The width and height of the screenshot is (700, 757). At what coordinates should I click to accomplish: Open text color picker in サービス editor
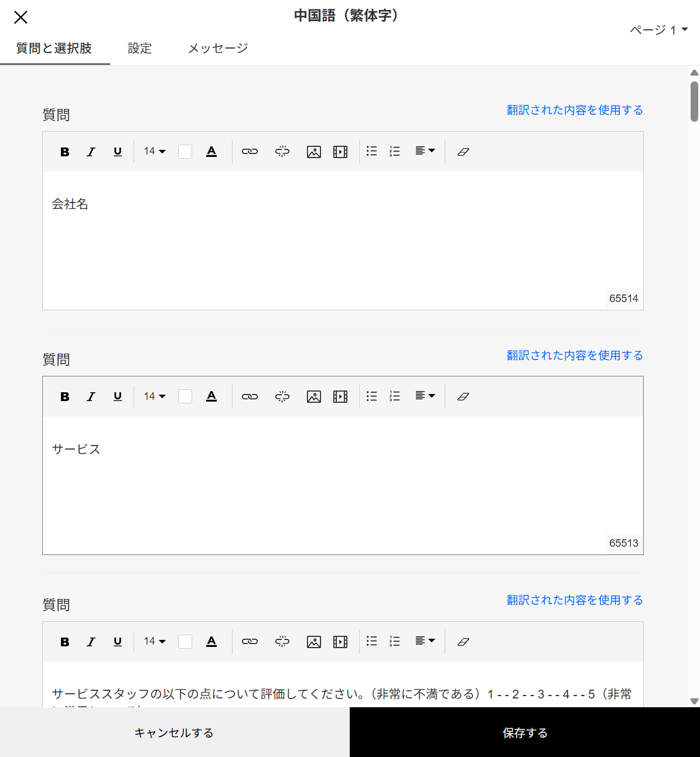pyautogui.click(x=211, y=397)
